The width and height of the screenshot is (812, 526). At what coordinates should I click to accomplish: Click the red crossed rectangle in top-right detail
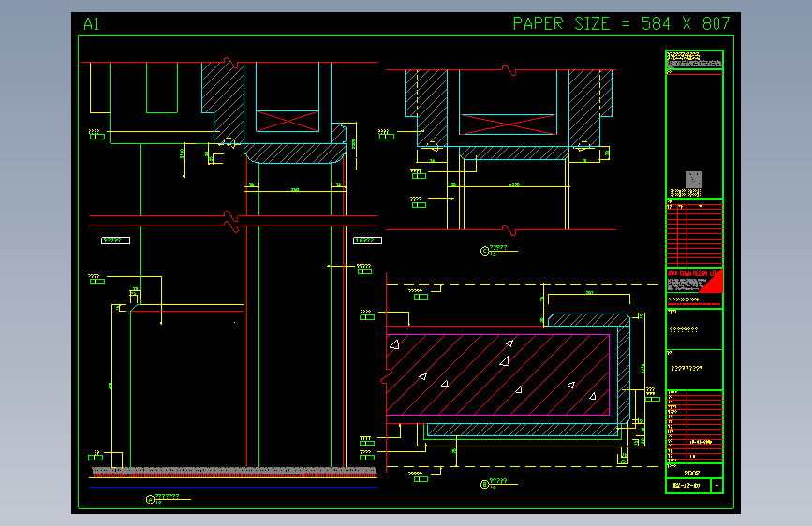coord(508,124)
